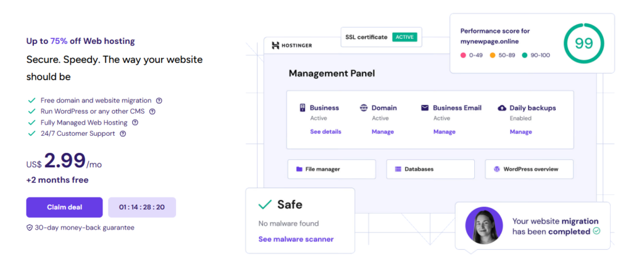Click the Domain globe icon
This screenshot has height=261, width=644.
[x=364, y=108]
